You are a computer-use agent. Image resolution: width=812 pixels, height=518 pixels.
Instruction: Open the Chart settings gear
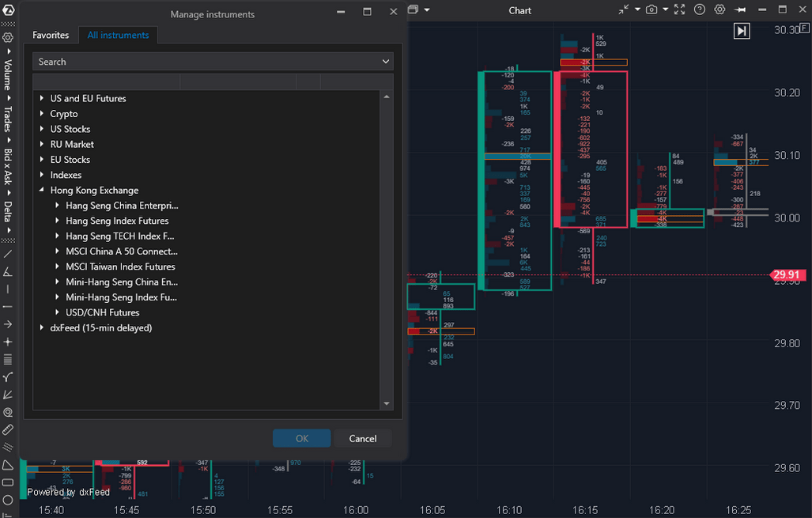[x=719, y=9]
